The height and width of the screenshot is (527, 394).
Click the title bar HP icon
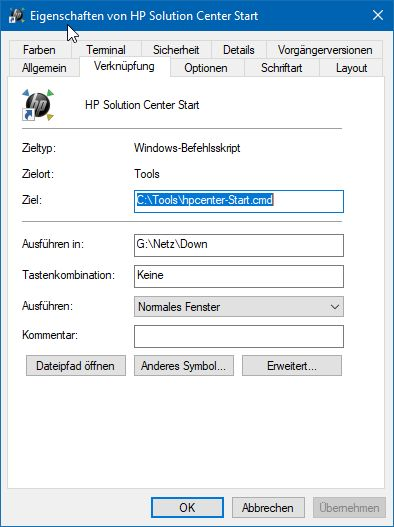coord(16,15)
